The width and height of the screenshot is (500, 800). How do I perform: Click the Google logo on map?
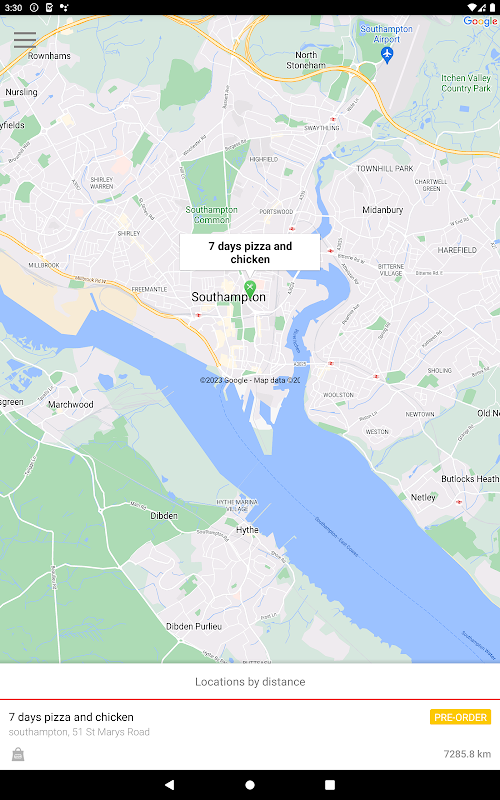(x=480, y=21)
